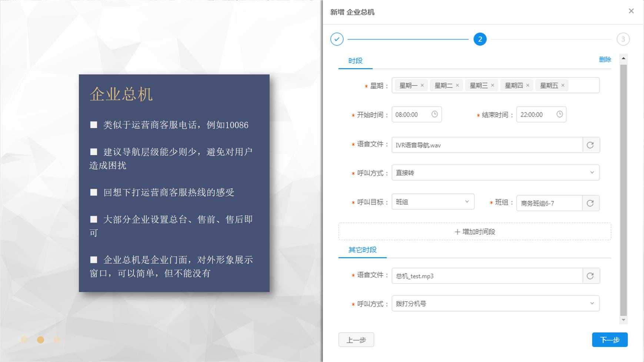This screenshot has width=644, height=362.
Task: Click the 删除 link
Action: click(605, 60)
